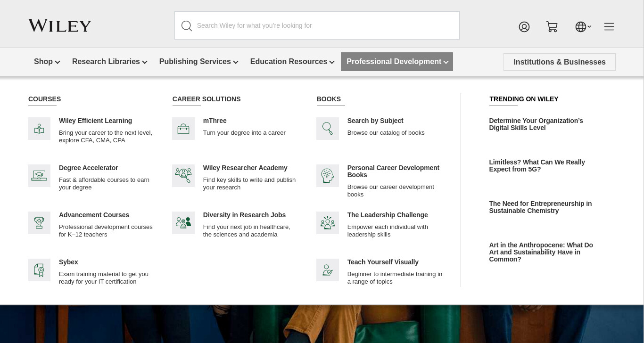Click 'Exam training material' description text
Screen dimensions: 644x343
pyautogui.click(x=104, y=278)
